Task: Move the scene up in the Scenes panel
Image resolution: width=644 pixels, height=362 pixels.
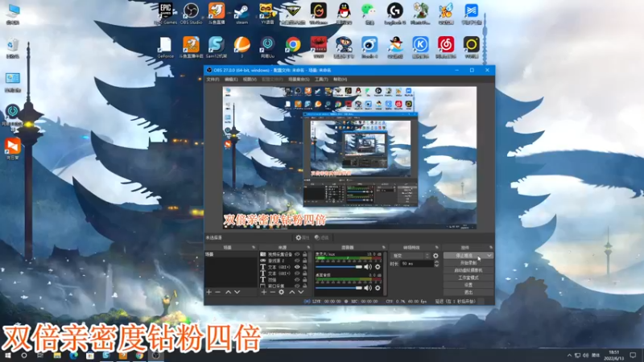Action: [x=229, y=292]
